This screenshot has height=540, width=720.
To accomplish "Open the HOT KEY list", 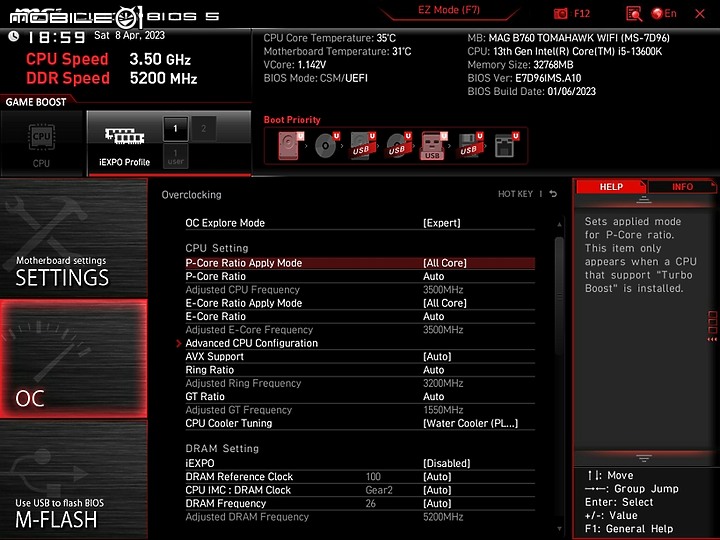I will [x=515, y=194].
